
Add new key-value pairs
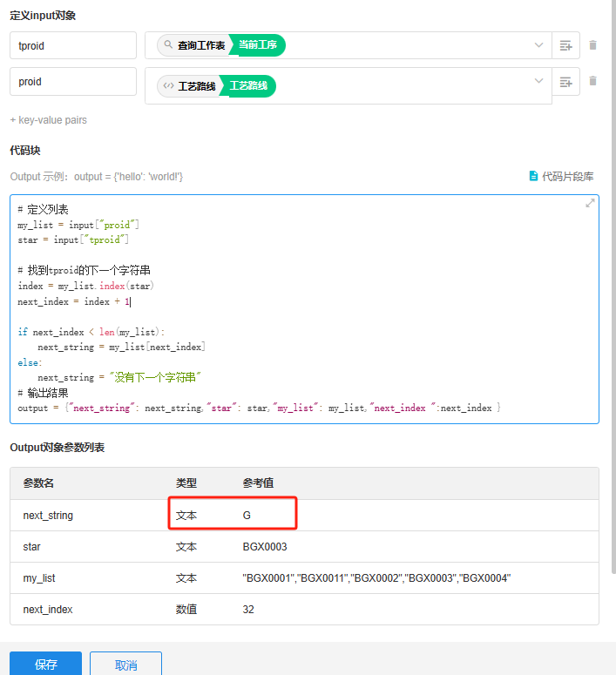[x=49, y=120]
